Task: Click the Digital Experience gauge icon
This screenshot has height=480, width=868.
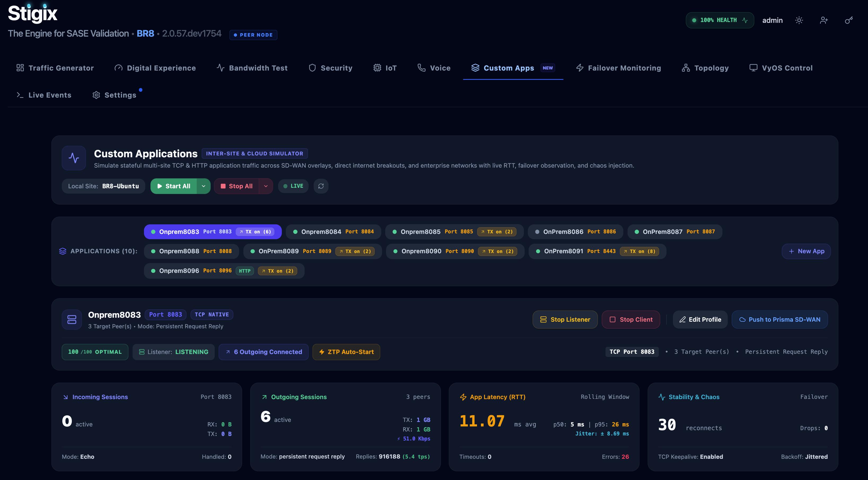Action: point(118,68)
